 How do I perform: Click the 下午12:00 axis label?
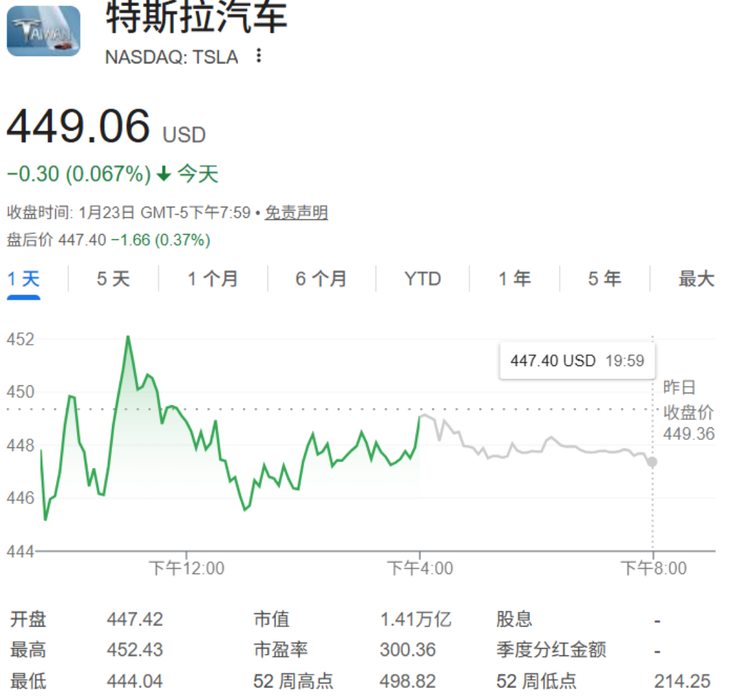point(187,569)
